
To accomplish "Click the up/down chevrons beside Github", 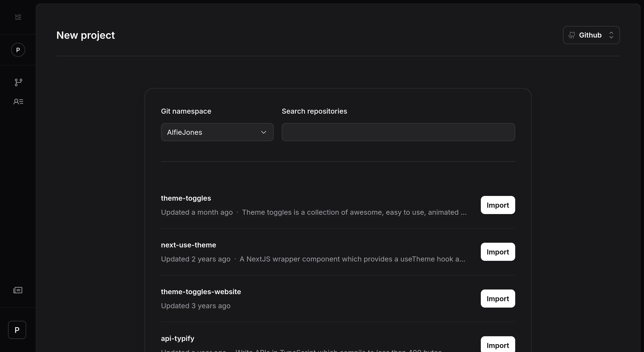I will click(611, 35).
